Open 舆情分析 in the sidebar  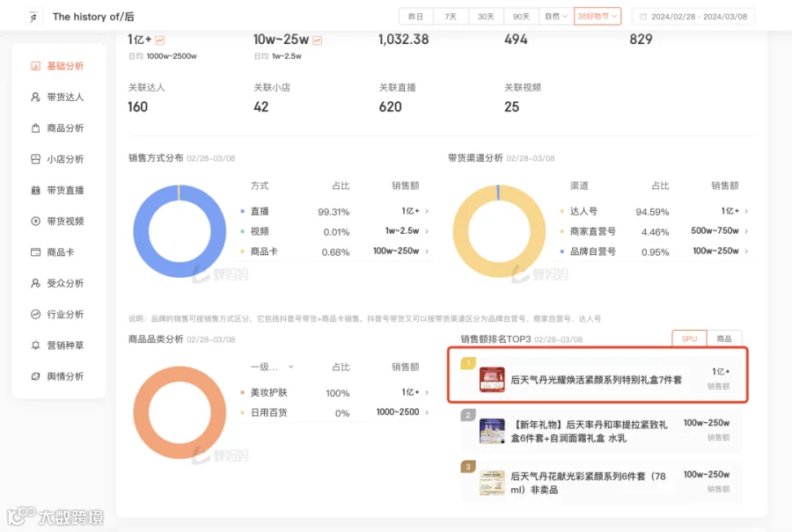[57, 376]
